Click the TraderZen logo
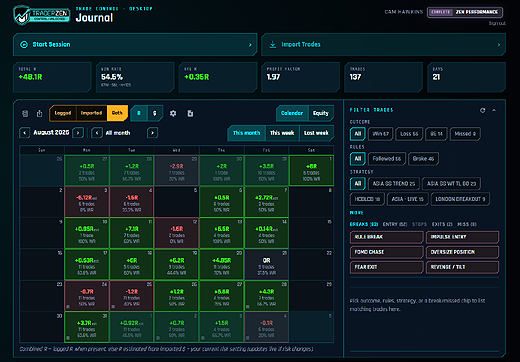Viewport: 520px width, 362px height. tap(42, 15)
